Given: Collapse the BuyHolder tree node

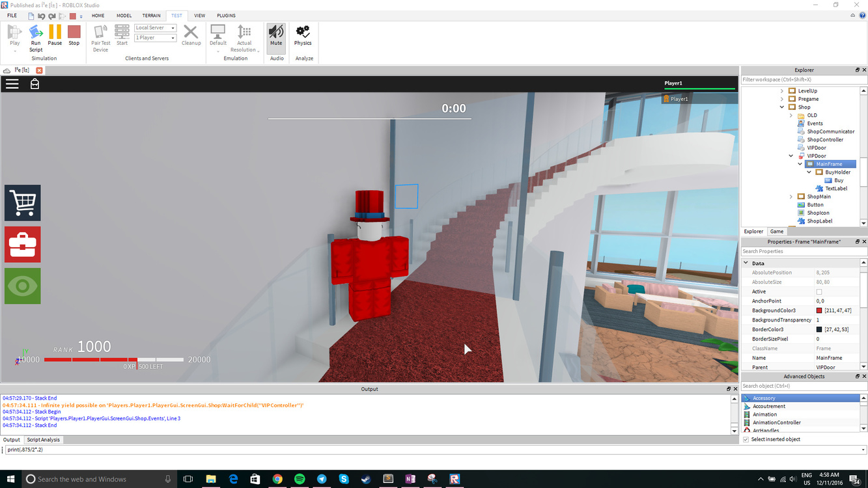Looking at the screenshot, I should tap(809, 172).
